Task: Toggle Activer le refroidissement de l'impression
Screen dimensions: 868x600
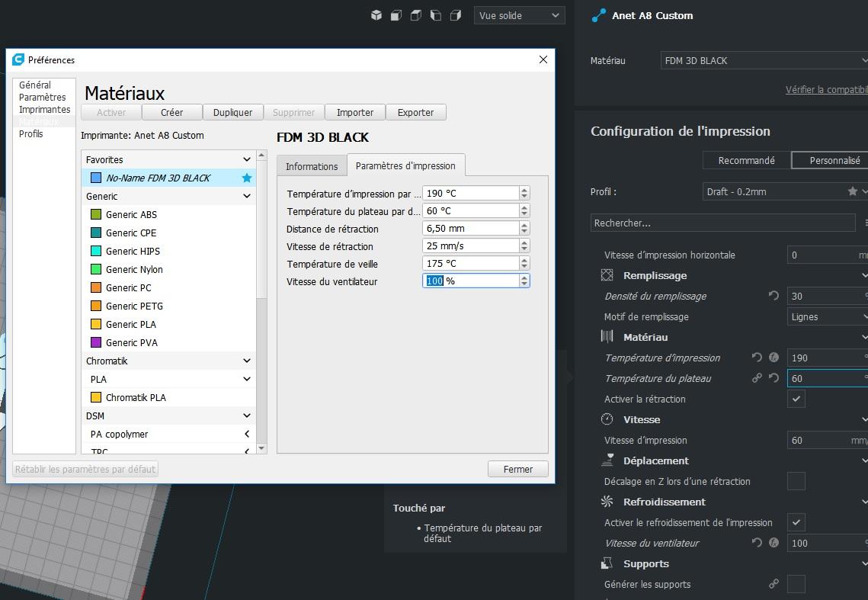Action: point(796,522)
